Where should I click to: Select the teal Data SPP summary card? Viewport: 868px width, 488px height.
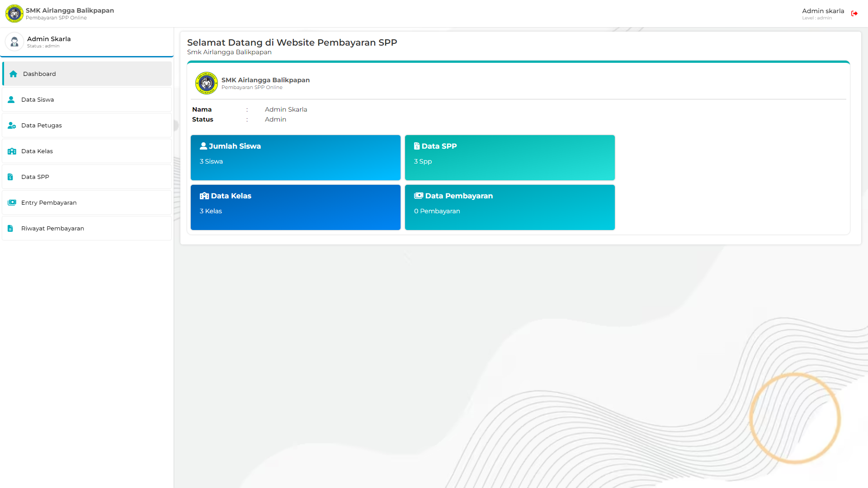tap(509, 158)
